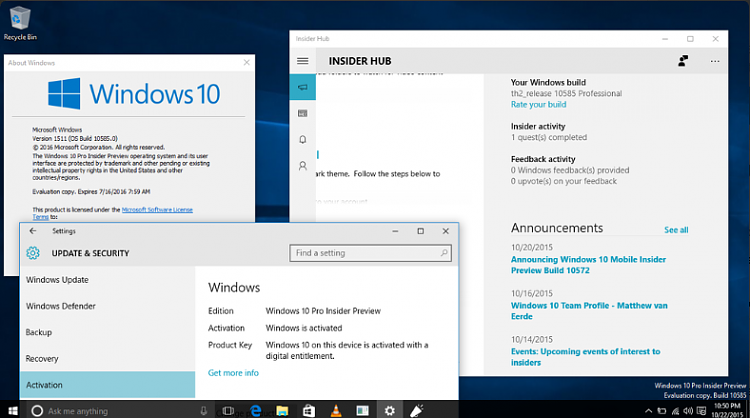
Task: Minimize the Insider Hub window
Action: tap(665, 39)
